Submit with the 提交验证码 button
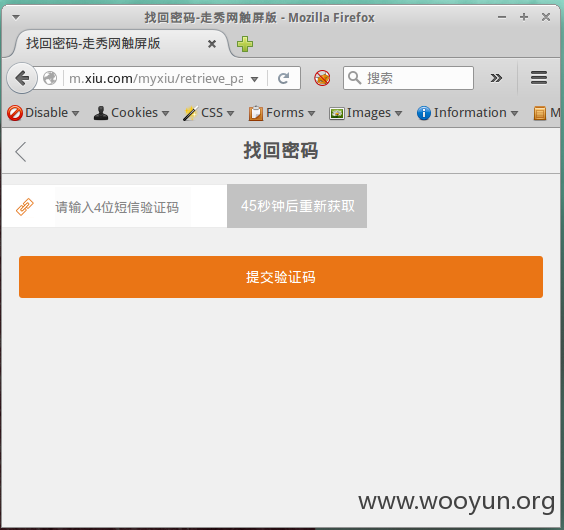The height and width of the screenshot is (530, 564). click(281, 277)
